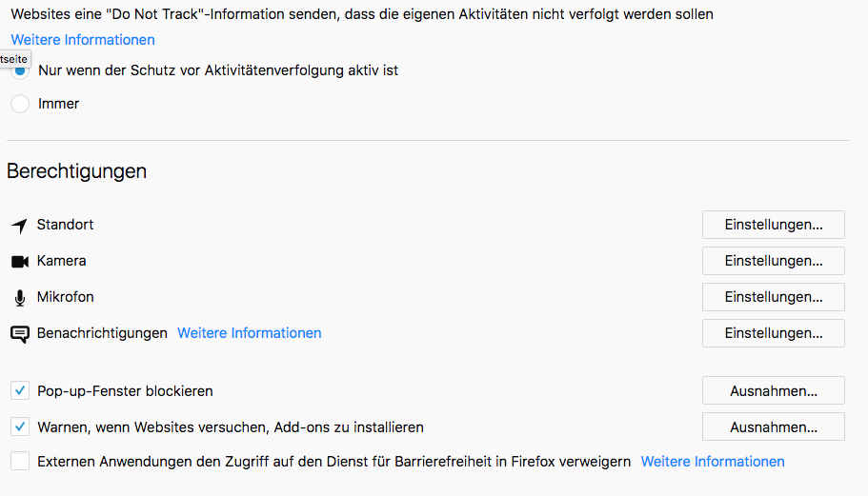Click the Mikrofon microphone icon
This screenshot has height=496, width=868.
tap(20, 298)
